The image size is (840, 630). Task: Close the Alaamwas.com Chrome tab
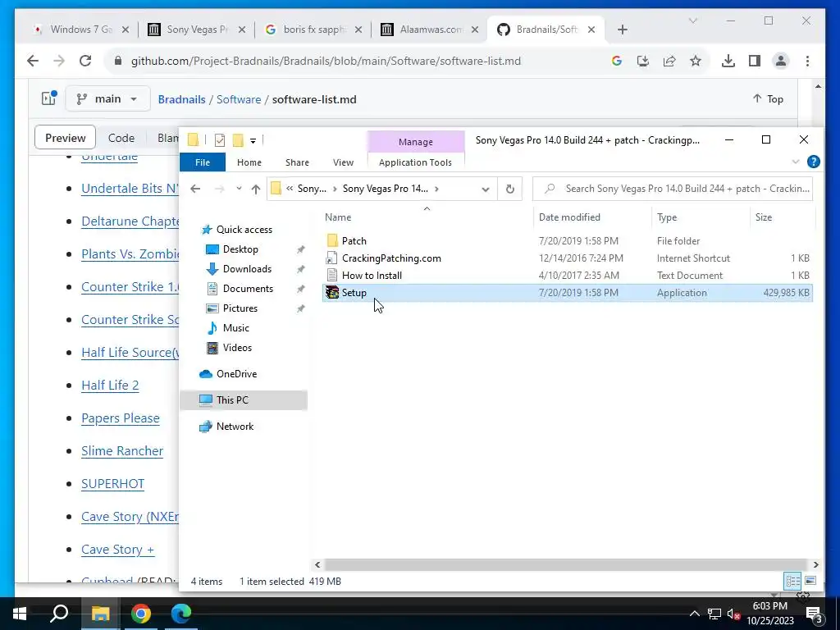pyautogui.click(x=475, y=30)
